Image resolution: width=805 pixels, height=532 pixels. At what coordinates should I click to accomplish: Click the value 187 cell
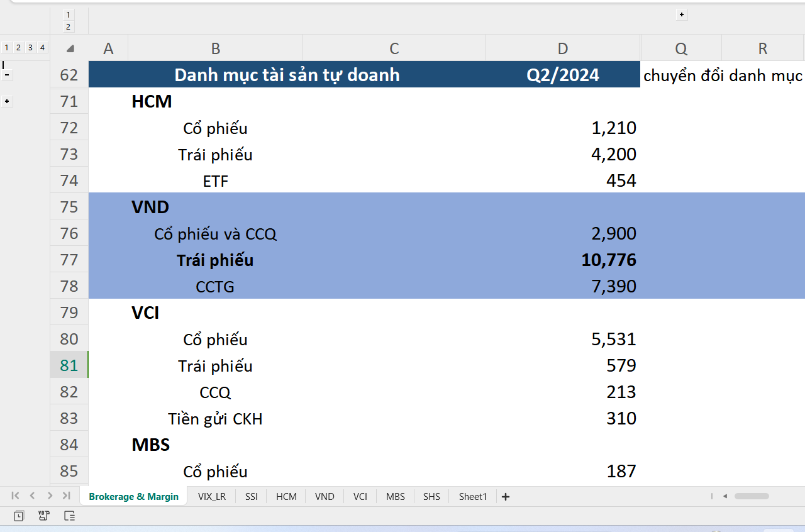point(563,471)
